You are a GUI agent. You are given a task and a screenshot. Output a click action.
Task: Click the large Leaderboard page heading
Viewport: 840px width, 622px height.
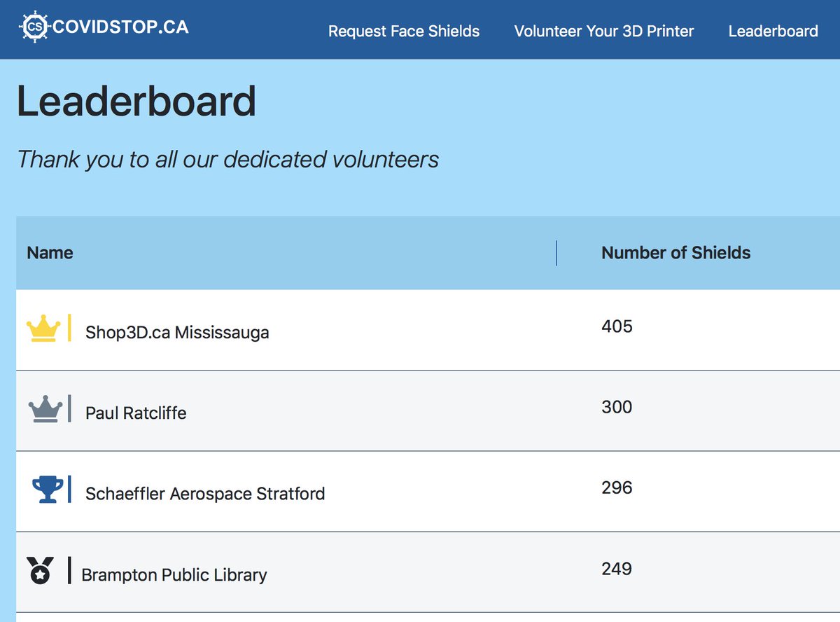tap(136, 101)
